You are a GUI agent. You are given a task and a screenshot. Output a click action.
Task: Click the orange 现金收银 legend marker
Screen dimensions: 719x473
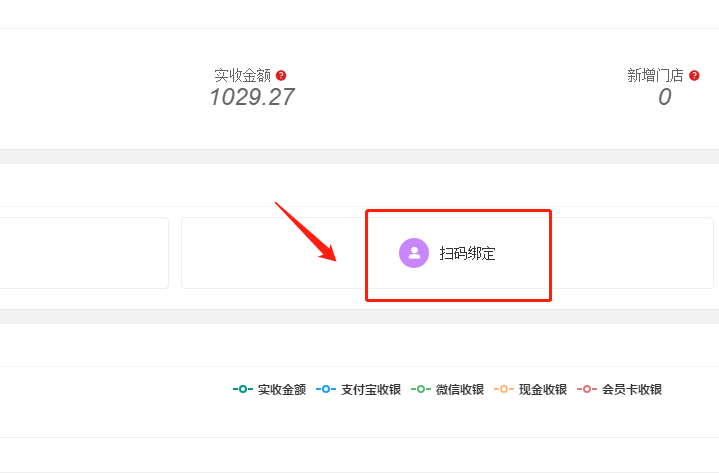click(x=504, y=389)
